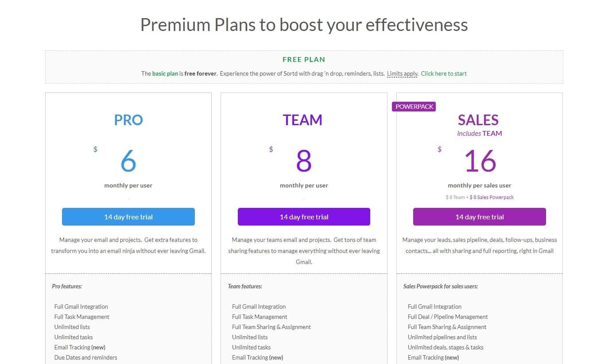
Task: Start the TEAM plan 14 day free trial
Action: [x=304, y=217]
